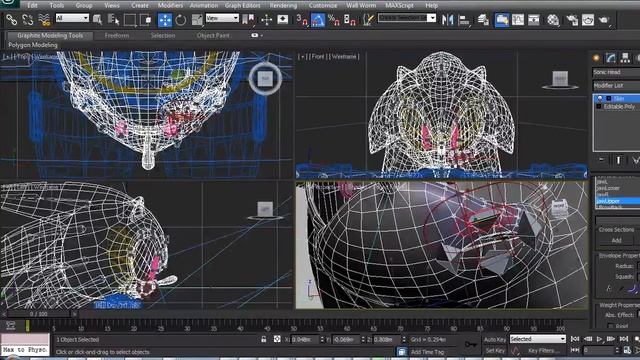Click the Unlink Selection tool
Viewport: 640px width, 360px height.
(x=27, y=19)
